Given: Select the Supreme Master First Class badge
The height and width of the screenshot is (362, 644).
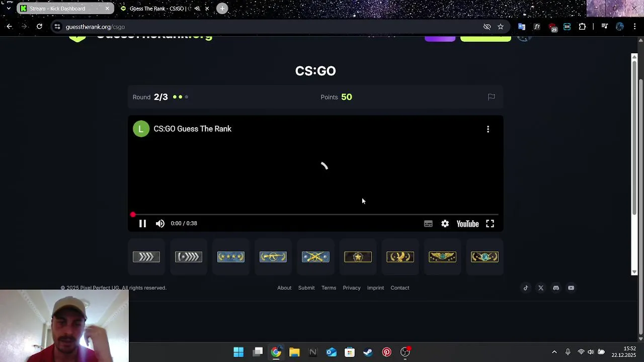Looking at the screenshot, I should tap(442, 257).
